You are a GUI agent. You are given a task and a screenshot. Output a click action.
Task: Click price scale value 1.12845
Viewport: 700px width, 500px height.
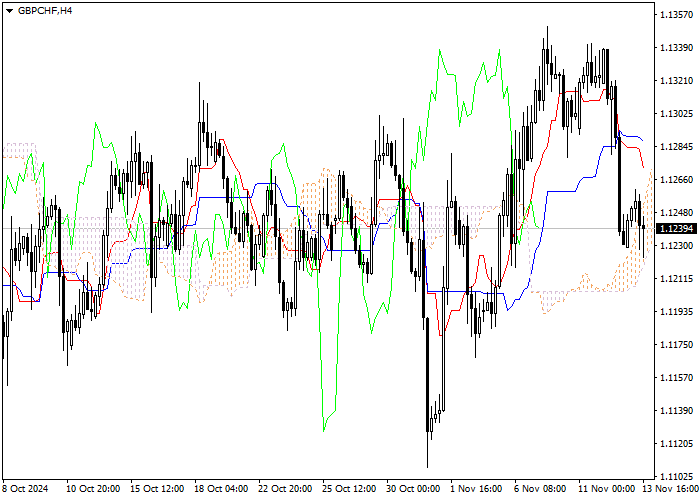(x=676, y=147)
